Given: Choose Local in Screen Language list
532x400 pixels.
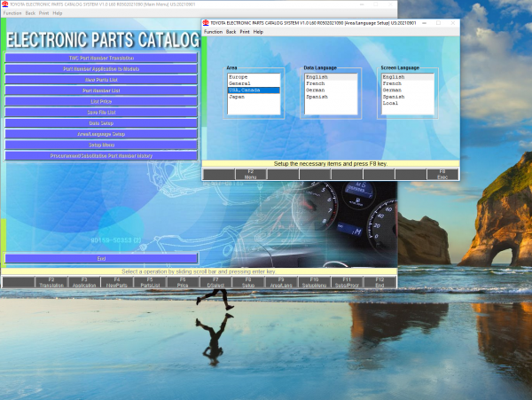Looking at the screenshot, I should point(390,102).
